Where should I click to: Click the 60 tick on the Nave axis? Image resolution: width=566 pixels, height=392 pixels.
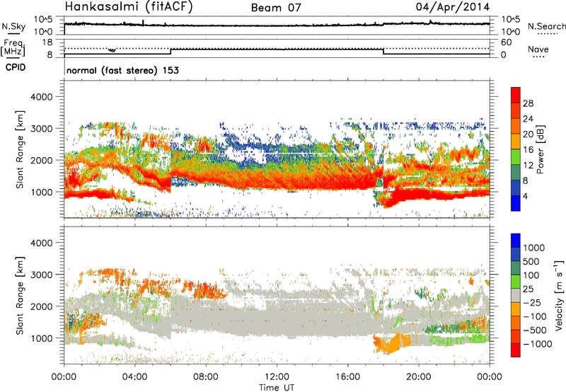[x=507, y=42]
